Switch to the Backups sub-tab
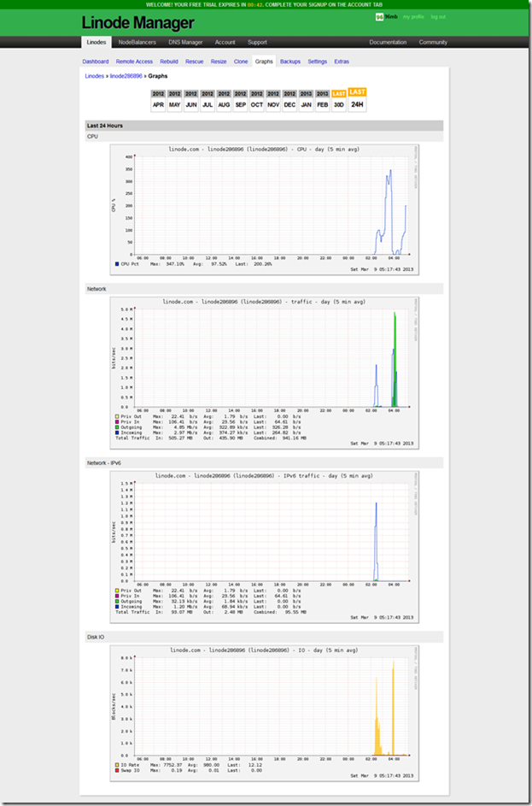Viewport: 532px width, 806px height. (x=290, y=62)
